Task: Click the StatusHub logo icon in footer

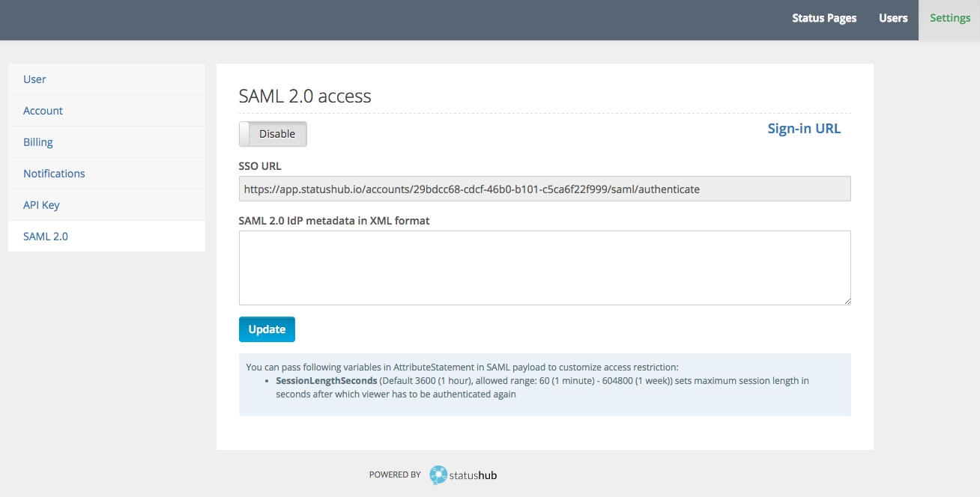Action: tap(438, 475)
